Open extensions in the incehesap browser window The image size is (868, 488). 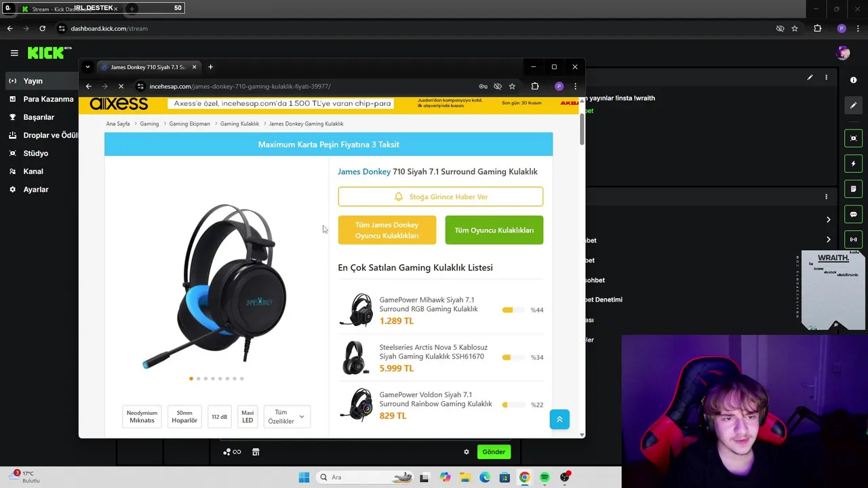click(x=535, y=86)
